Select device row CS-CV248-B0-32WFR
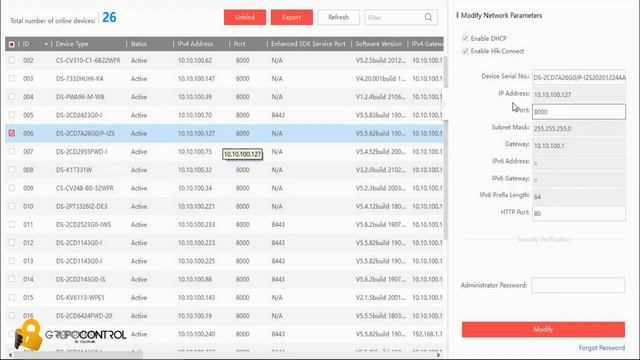 (x=224, y=188)
